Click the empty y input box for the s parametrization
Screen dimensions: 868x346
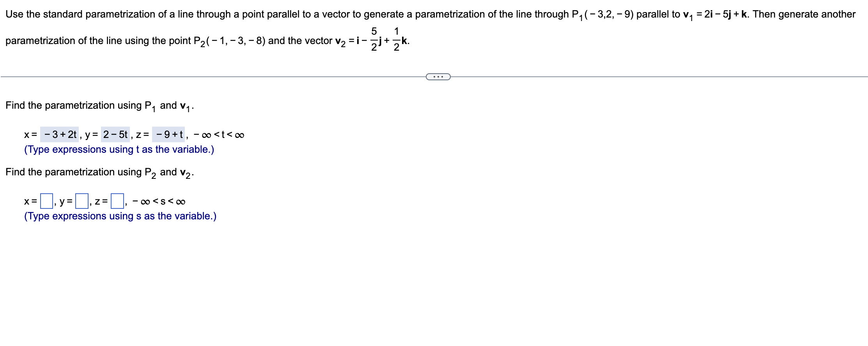81,200
